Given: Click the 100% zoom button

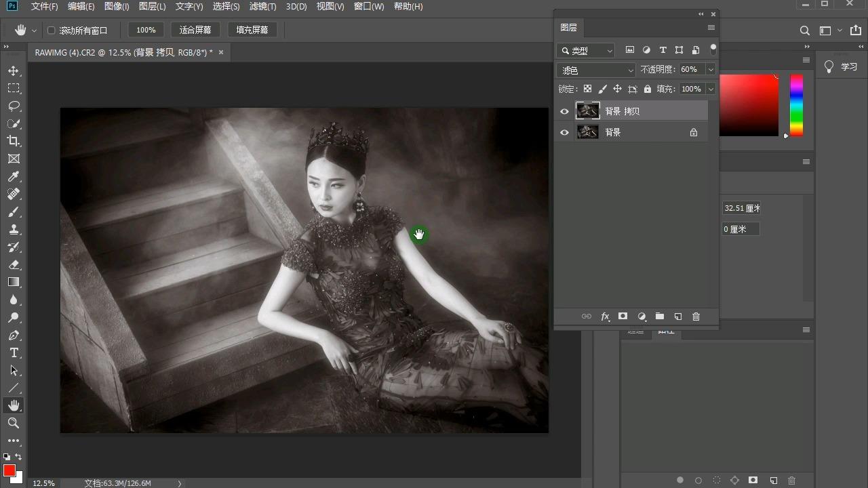Looking at the screenshot, I should point(146,30).
